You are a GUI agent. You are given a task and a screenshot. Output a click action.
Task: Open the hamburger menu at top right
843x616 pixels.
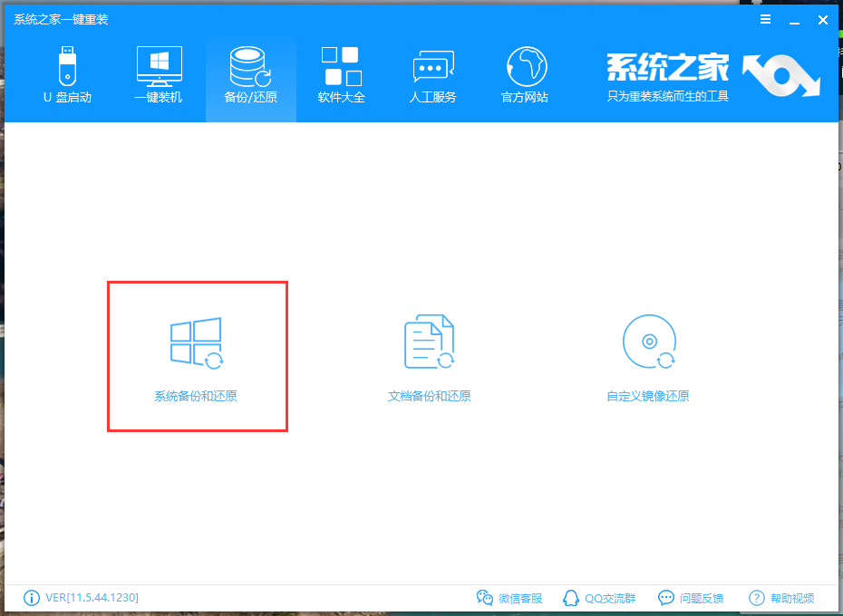click(765, 19)
